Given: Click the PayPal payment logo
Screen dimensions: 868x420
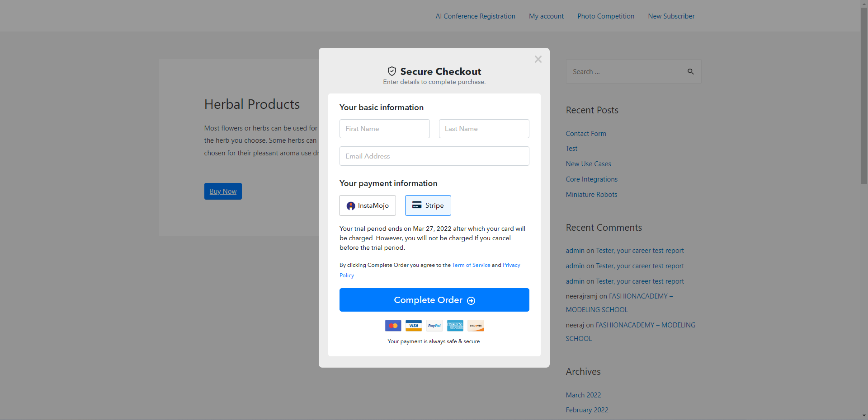Looking at the screenshot, I should point(434,326).
